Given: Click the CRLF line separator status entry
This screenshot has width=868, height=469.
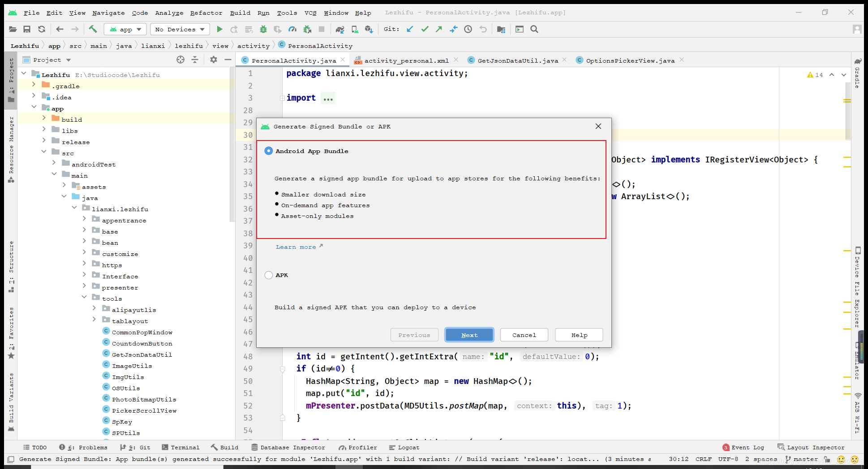Looking at the screenshot, I should [x=703, y=459].
